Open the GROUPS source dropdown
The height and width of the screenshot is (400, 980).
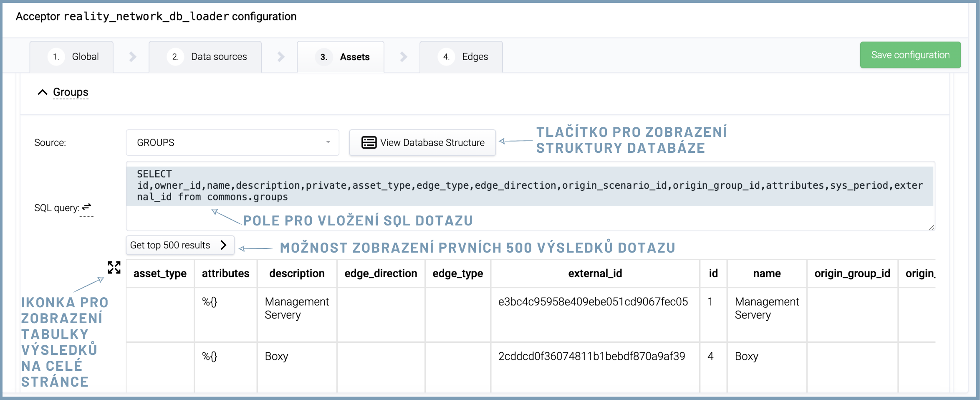(232, 143)
